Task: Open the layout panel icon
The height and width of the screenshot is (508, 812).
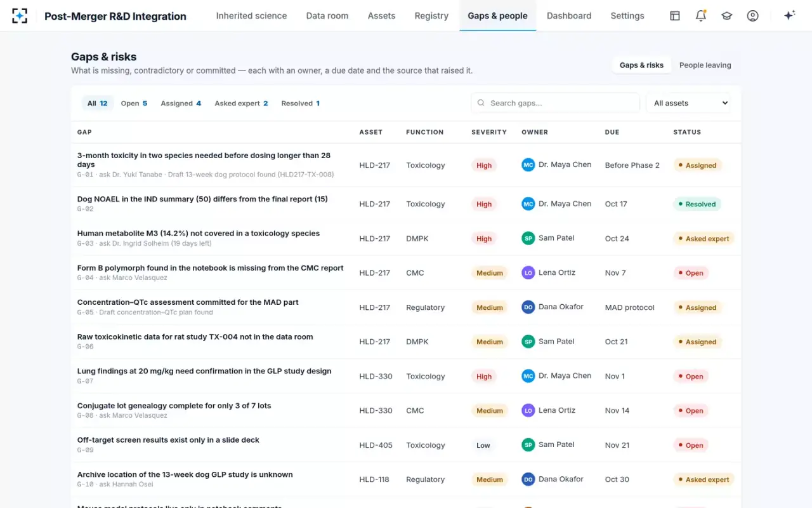Action: (x=675, y=16)
